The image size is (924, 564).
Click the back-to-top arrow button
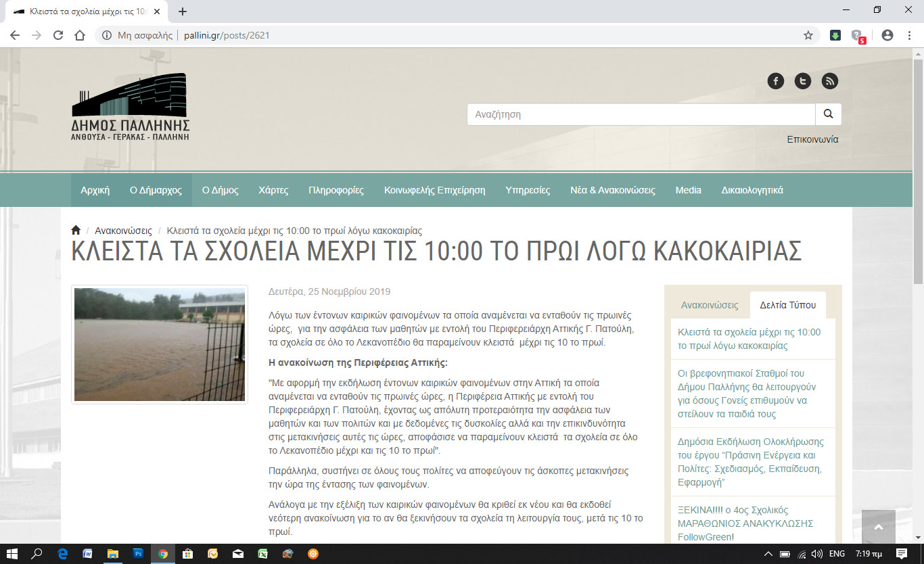[x=879, y=527]
